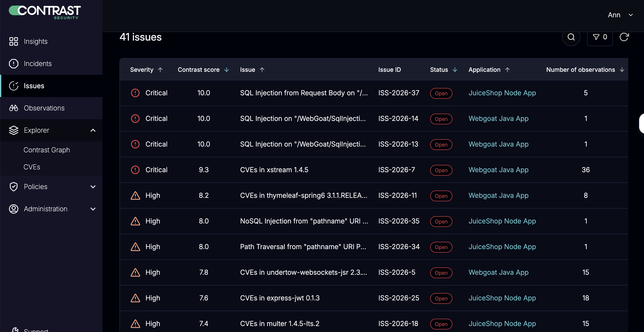The image size is (644, 332).
Task: Open Webgoat Java App link for ISS-2026-14
Action: tap(498, 118)
